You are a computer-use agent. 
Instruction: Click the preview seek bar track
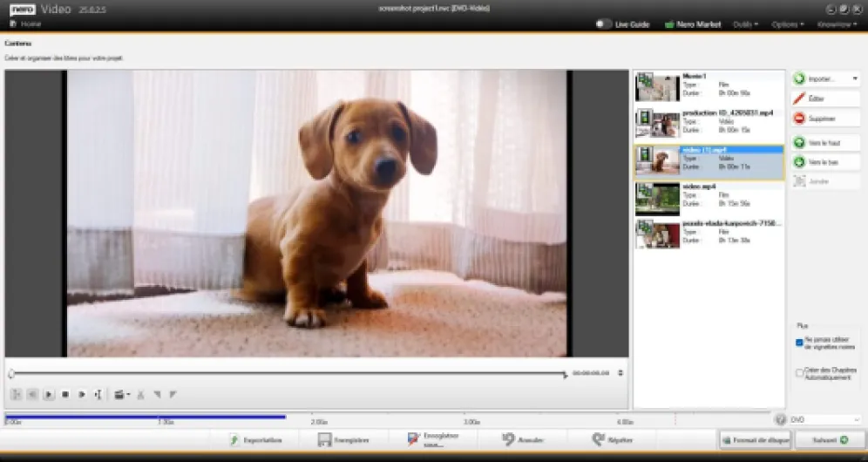[x=288, y=374]
